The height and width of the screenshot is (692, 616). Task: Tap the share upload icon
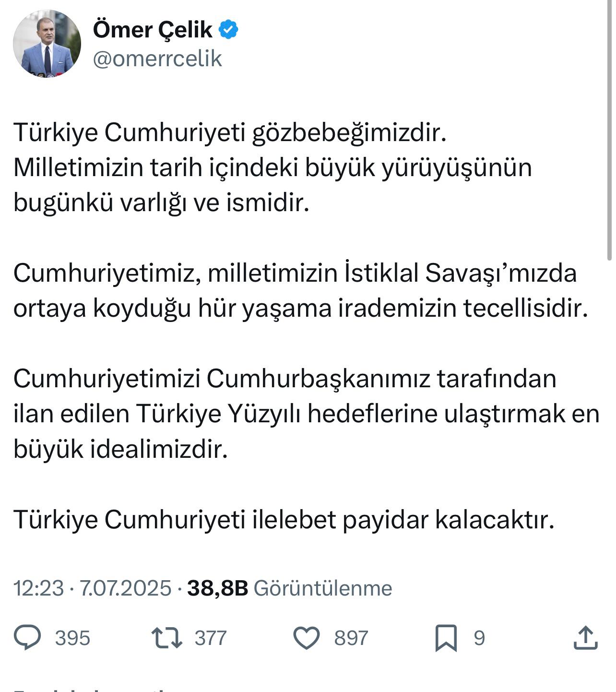pyautogui.click(x=585, y=638)
